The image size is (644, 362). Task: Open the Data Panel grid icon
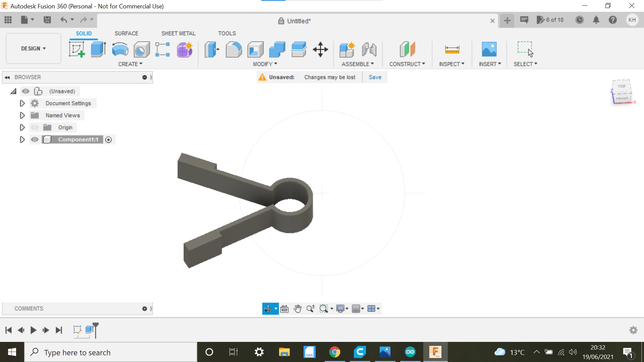point(8,20)
